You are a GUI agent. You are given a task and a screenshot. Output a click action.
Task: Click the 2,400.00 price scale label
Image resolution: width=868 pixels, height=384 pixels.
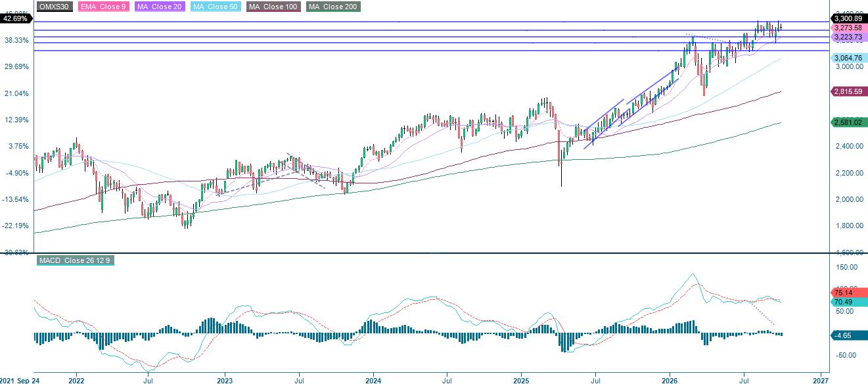pyautogui.click(x=850, y=146)
